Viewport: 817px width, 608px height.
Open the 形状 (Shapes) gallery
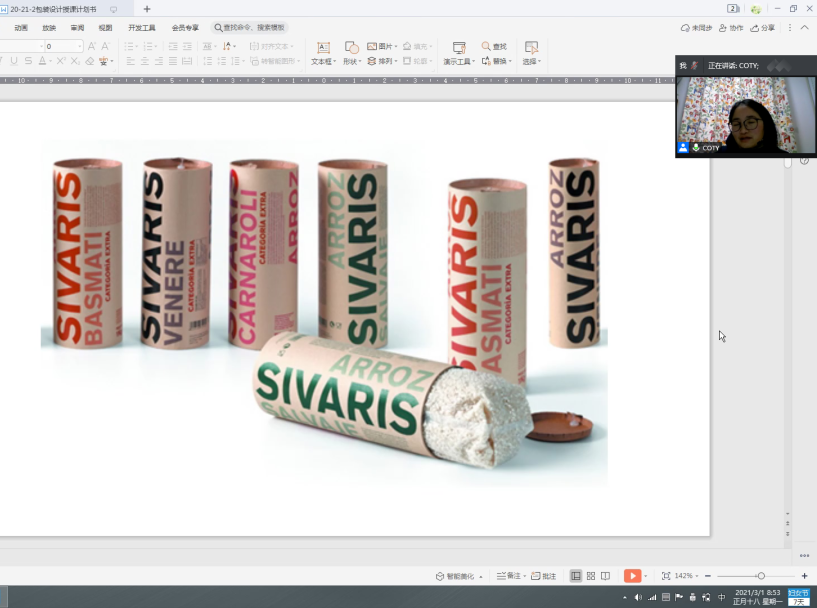pyautogui.click(x=352, y=54)
